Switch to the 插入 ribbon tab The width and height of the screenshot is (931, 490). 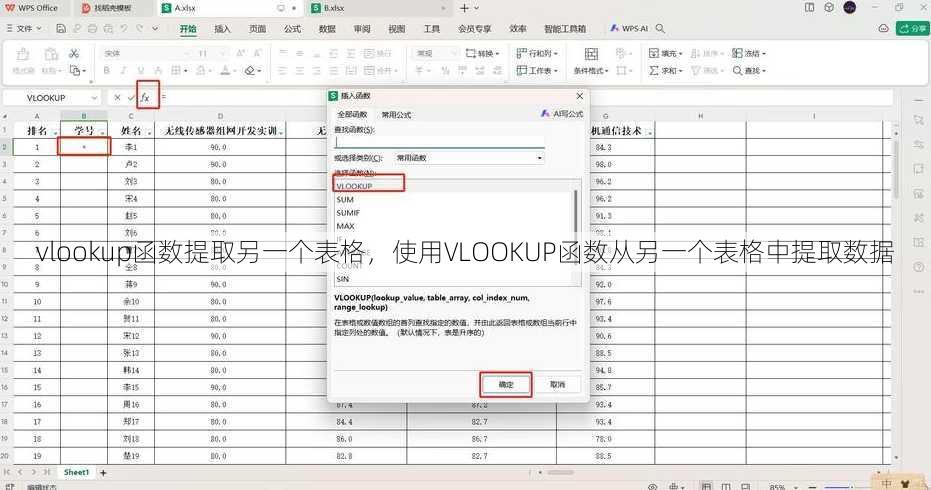(222, 29)
